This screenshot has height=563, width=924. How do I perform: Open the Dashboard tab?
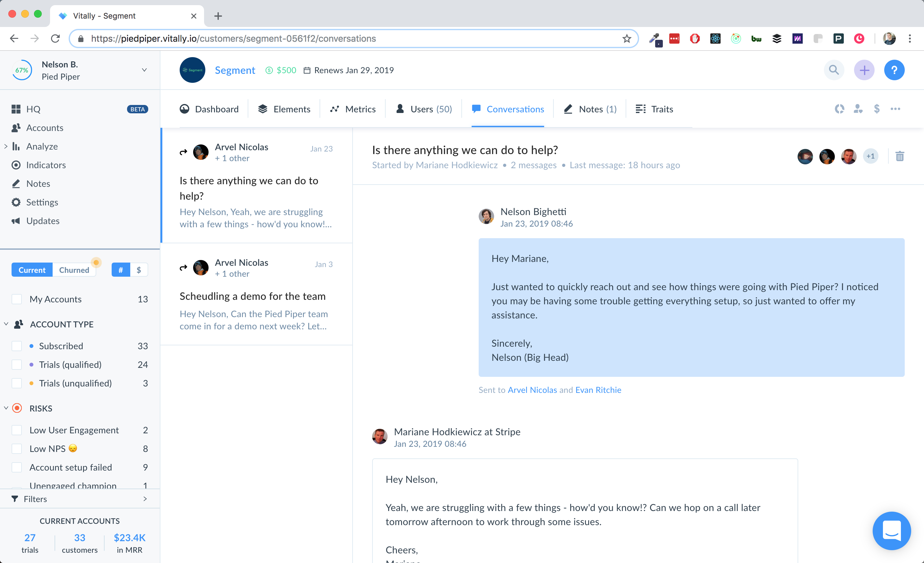[x=209, y=109]
